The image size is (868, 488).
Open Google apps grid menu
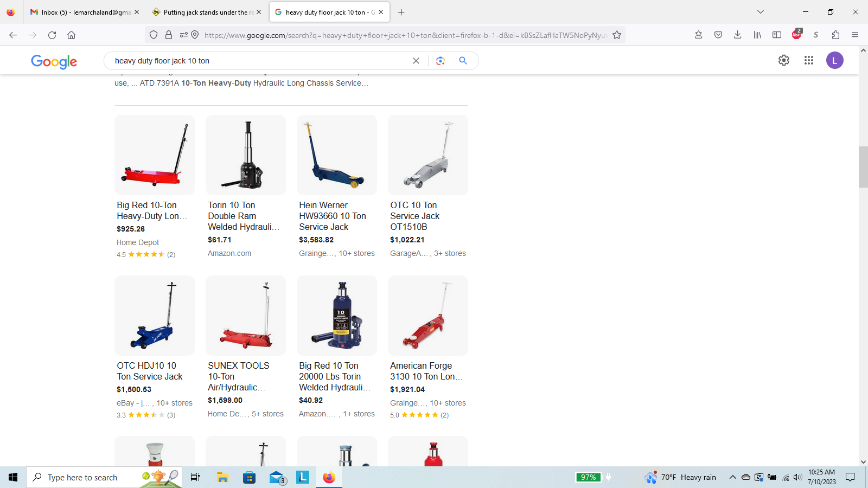coord(809,60)
